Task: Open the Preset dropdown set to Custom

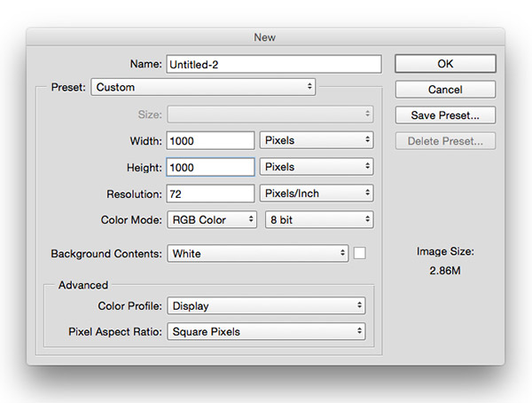Action: tap(203, 87)
